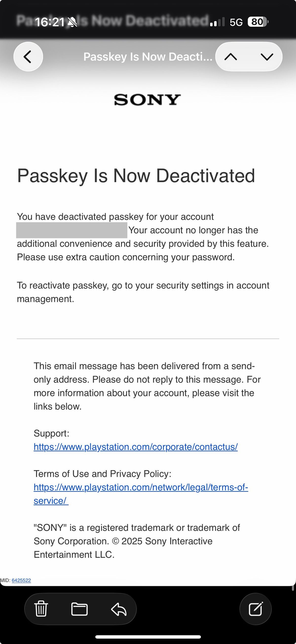Move message with the folder icon
296x644 pixels.
(79, 609)
